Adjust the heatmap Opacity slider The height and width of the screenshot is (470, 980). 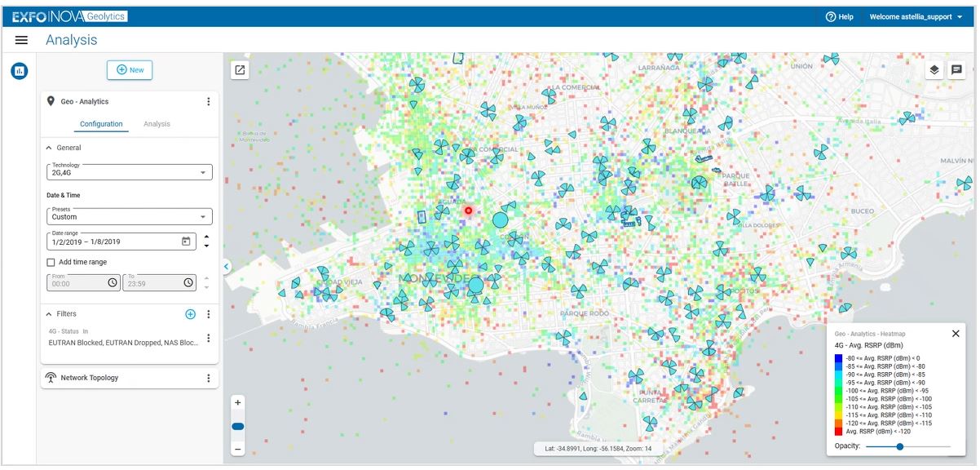pyautogui.click(x=899, y=446)
